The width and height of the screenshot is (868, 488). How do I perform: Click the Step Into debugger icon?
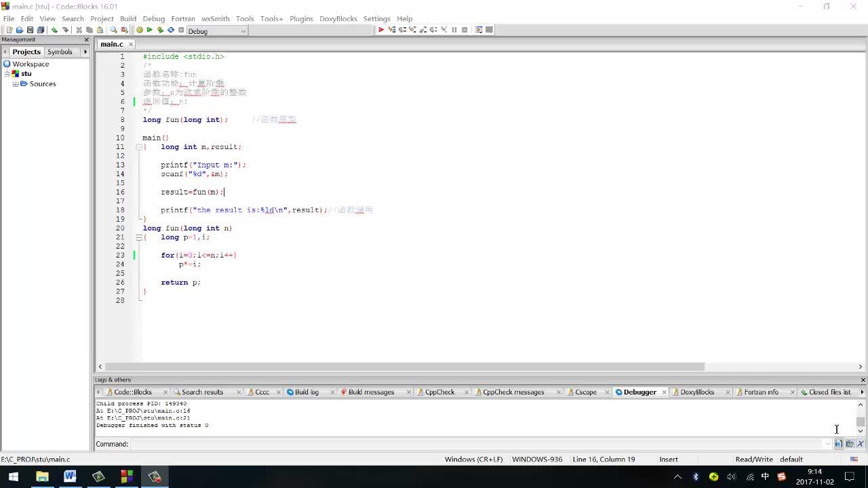[x=412, y=30]
